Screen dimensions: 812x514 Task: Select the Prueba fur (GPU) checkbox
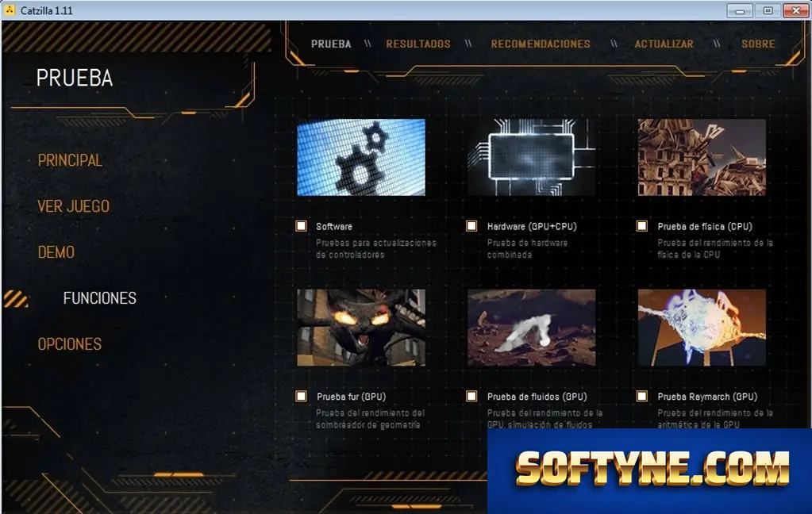pyautogui.click(x=301, y=396)
